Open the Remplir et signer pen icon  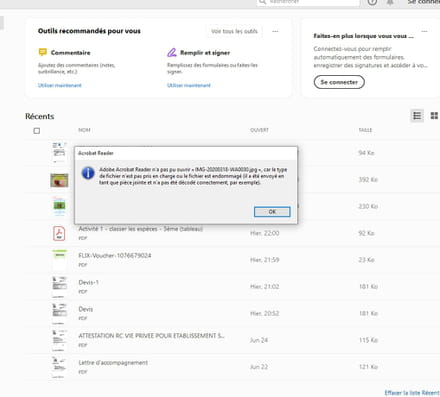(172, 52)
